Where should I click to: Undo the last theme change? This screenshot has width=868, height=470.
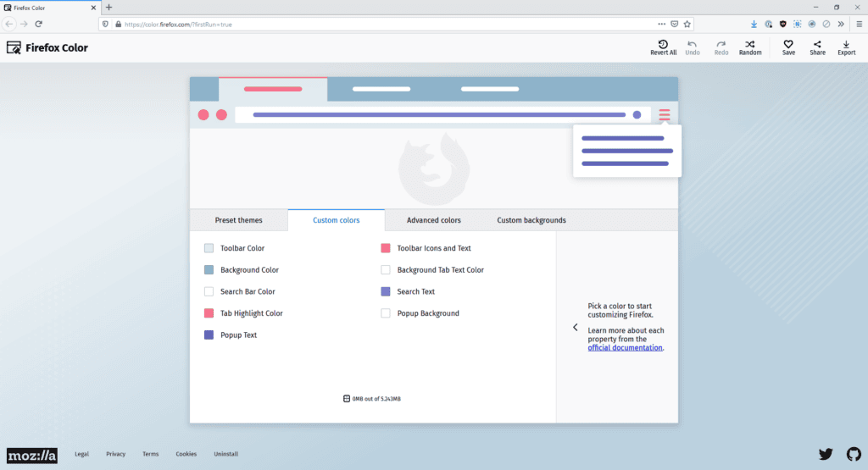pos(692,47)
